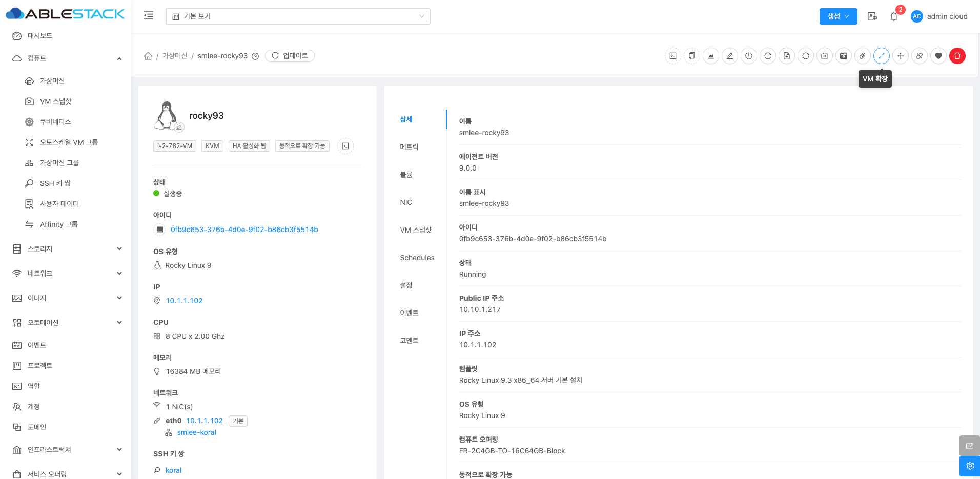980x479 pixels.
Task: Select 쿠버네티스 in the sidebar
Action: pos(55,122)
